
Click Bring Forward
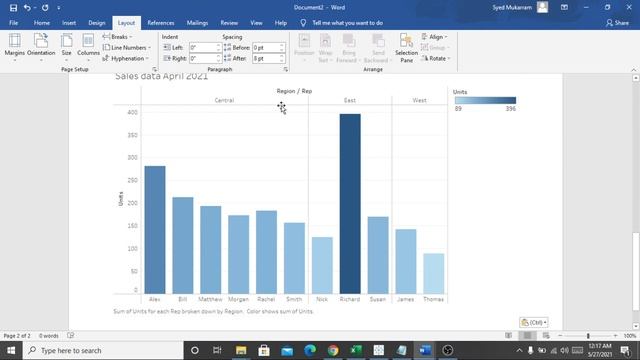coord(348,48)
